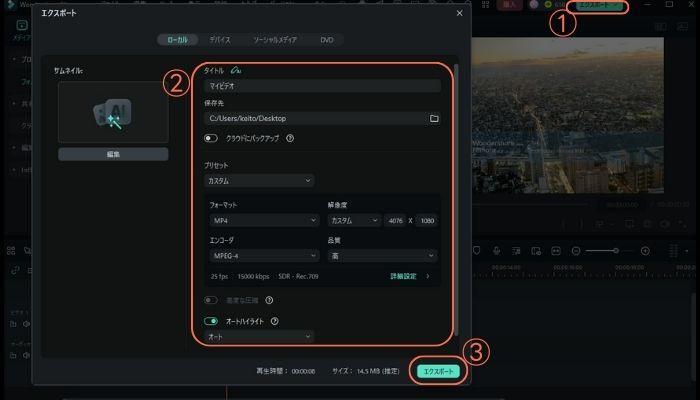Click the resize arrows icon at preview controls end

point(683,224)
